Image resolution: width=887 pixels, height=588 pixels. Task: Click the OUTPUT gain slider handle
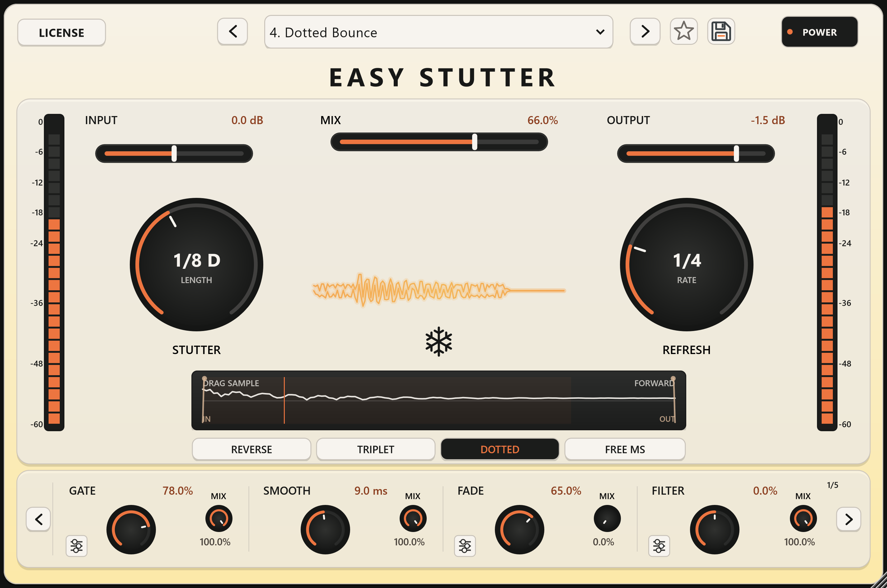(x=736, y=154)
